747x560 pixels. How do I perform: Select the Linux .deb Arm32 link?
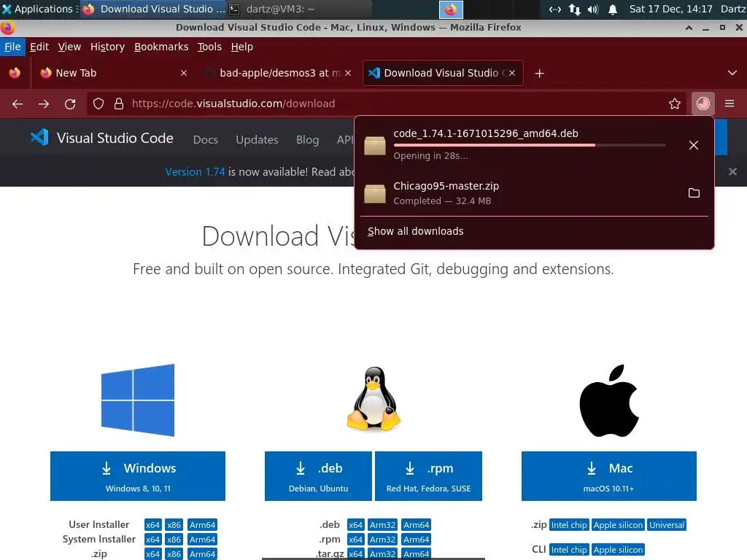click(x=382, y=525)
